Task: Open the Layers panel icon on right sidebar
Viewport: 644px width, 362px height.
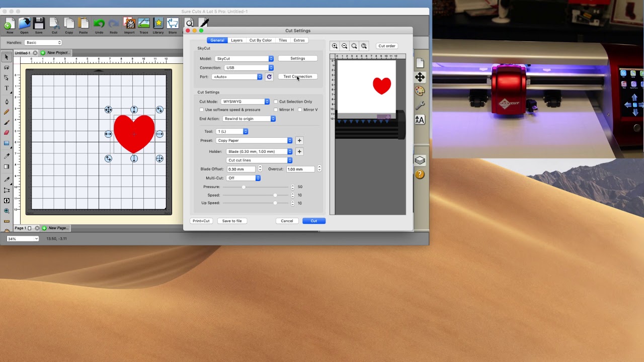Action: 420,160
